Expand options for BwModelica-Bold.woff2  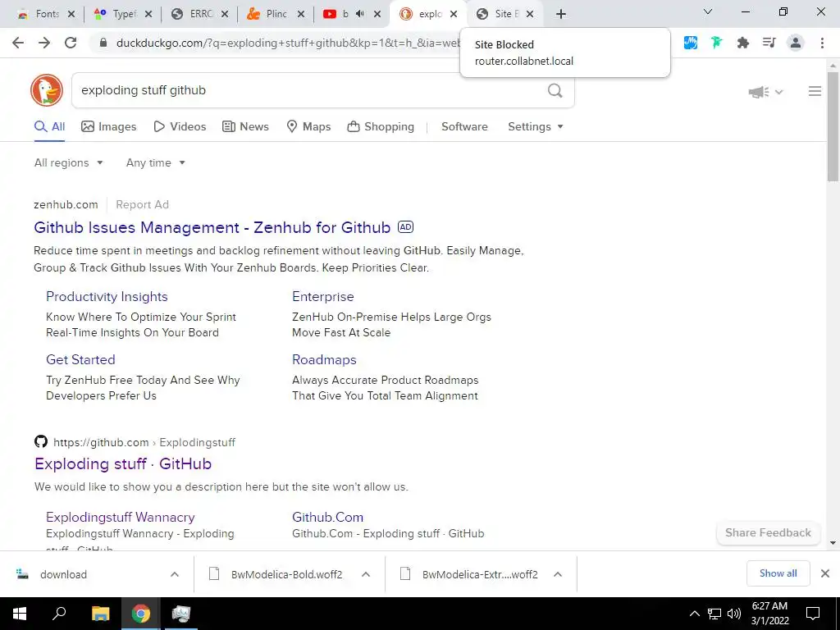coord(366,574)
